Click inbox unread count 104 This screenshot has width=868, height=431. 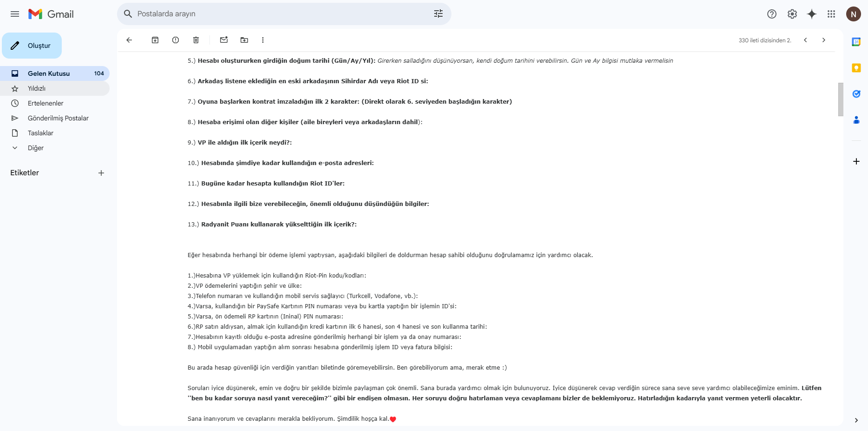point(99,73)
